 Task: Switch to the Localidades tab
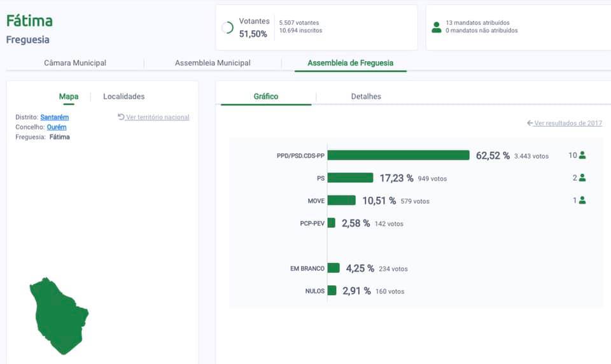click(124, 96)
